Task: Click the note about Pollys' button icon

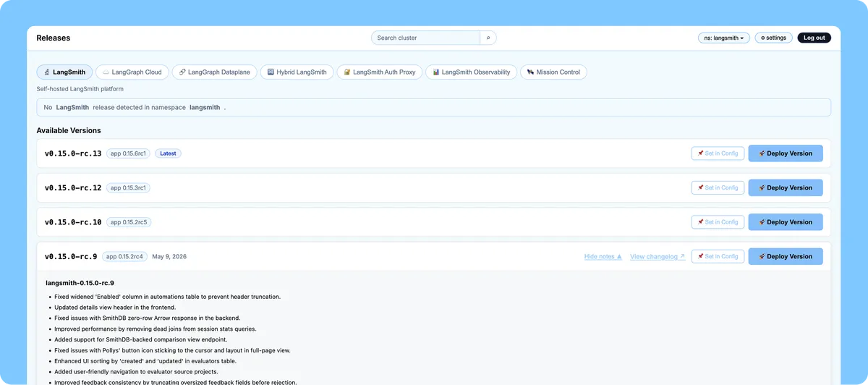Action: 172,350
